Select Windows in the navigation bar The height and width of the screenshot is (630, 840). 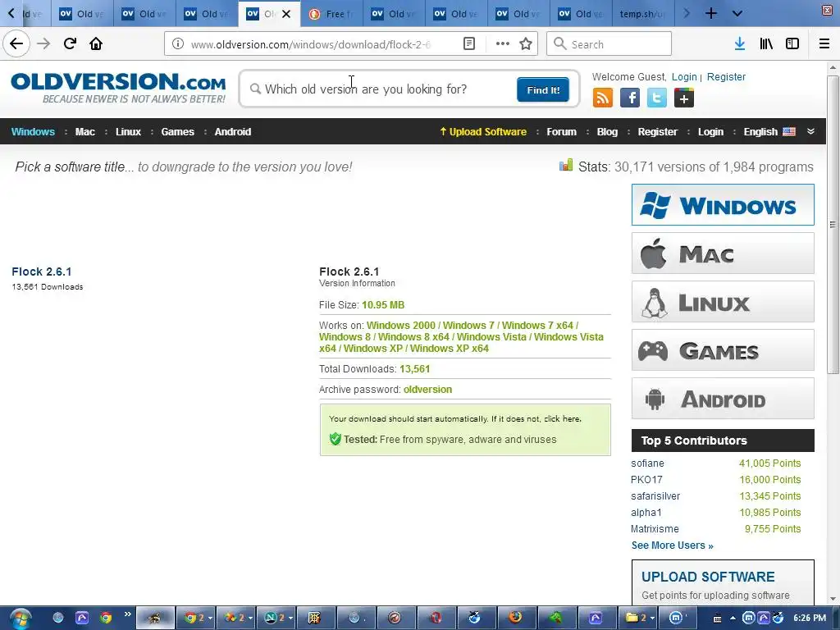(33, 132)
